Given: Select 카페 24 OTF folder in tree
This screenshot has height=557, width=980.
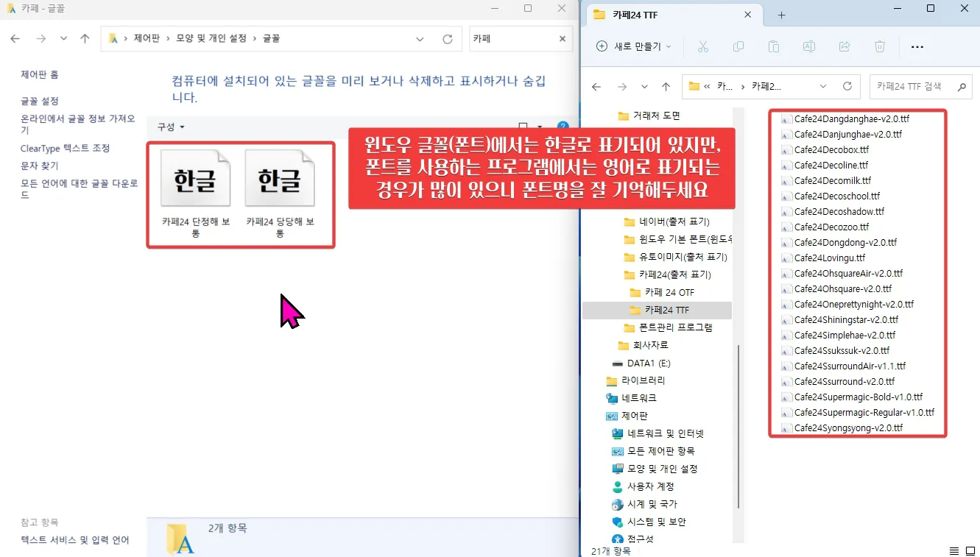Looking at the screenshot, I should tap(661, 292).
